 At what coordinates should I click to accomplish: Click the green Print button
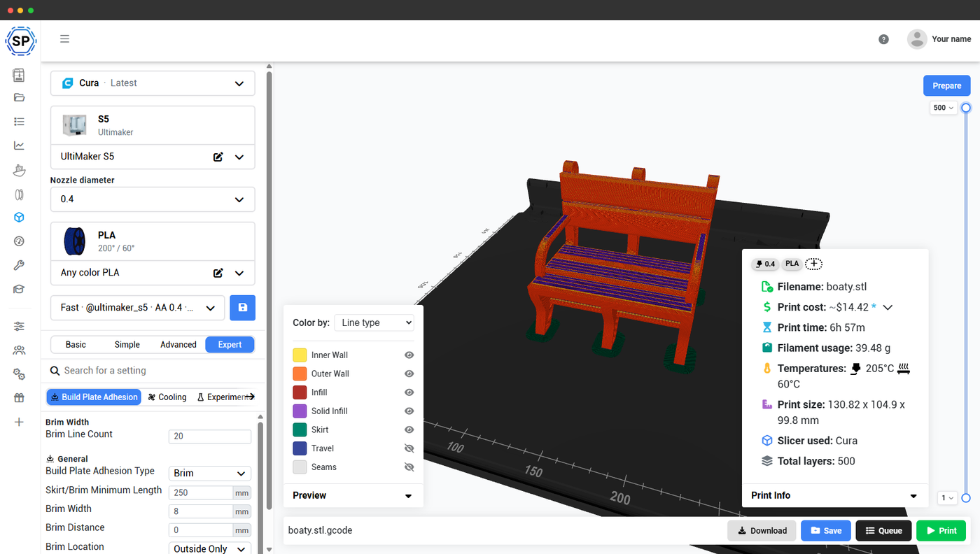point(941,531)
